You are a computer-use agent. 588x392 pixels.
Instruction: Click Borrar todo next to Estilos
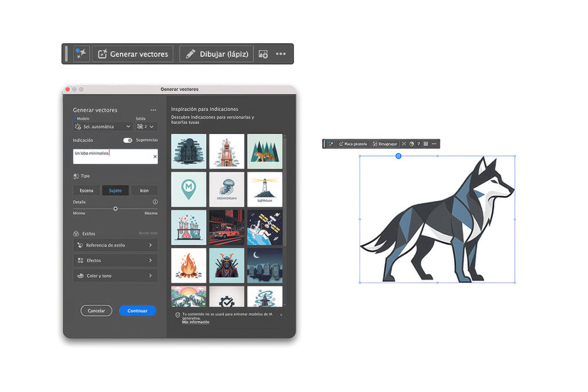tap(148, 233)
